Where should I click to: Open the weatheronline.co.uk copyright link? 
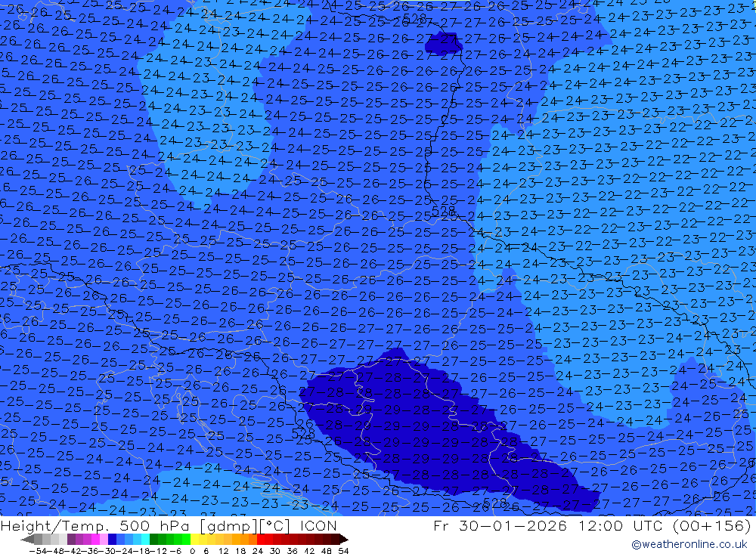tap(689, 544)
